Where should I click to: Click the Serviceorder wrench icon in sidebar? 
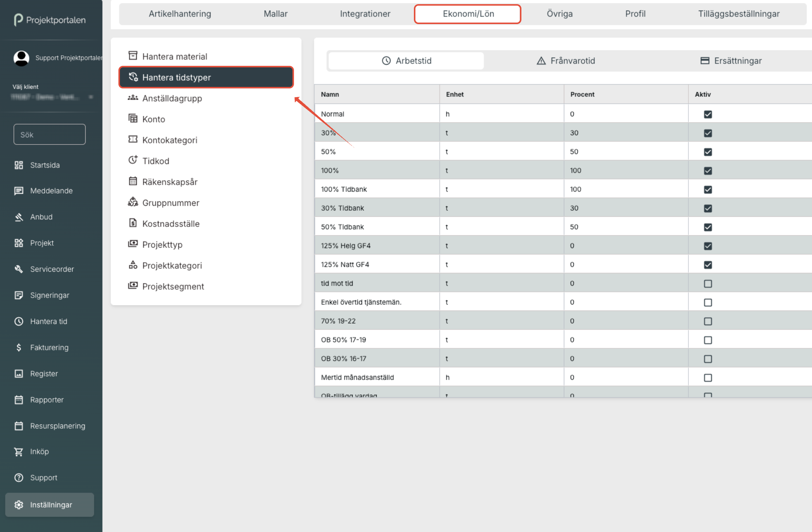(x=19, y=269)
